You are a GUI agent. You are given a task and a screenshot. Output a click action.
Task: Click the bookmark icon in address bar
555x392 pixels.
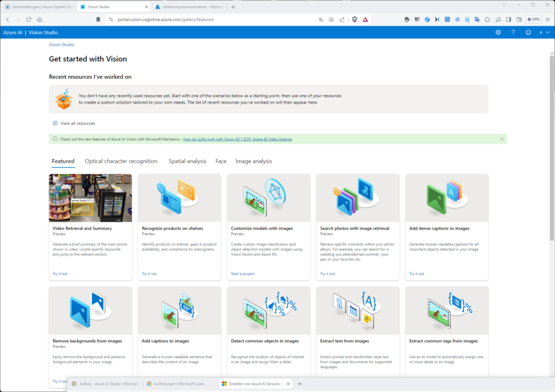pos(98,19)
